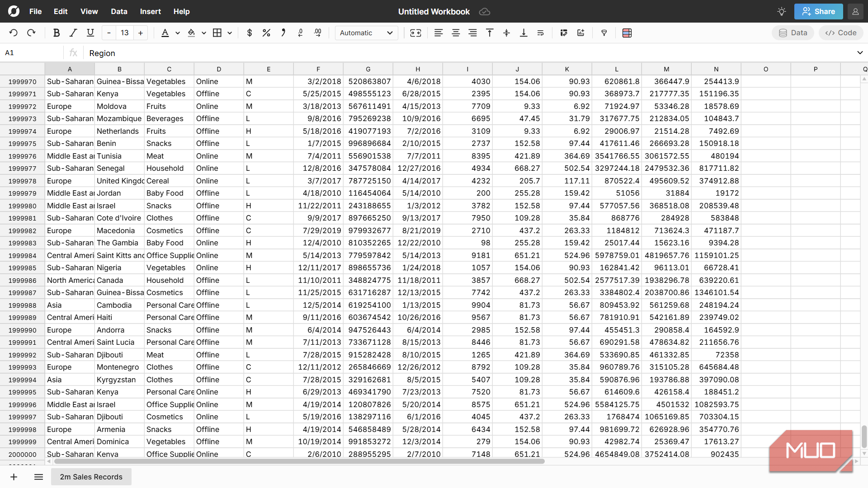868x488 pixels.
Task: Open the Code panel button
Action: pos(840,33)
